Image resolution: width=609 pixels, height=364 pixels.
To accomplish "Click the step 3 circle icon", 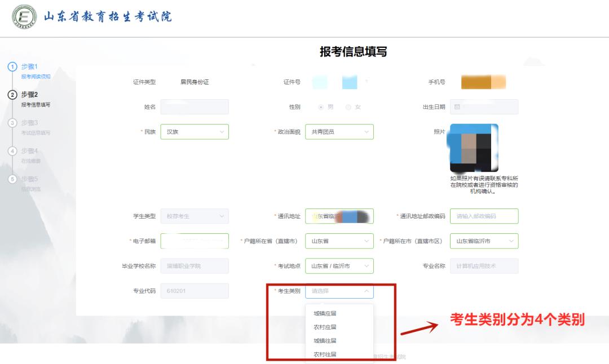I will click(x=12, y=122).
